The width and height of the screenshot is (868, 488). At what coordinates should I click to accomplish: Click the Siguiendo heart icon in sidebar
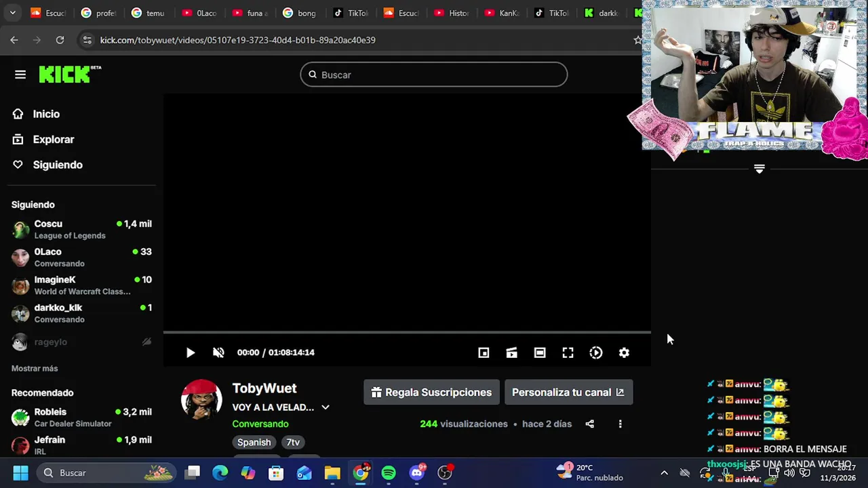click(18, 165)
